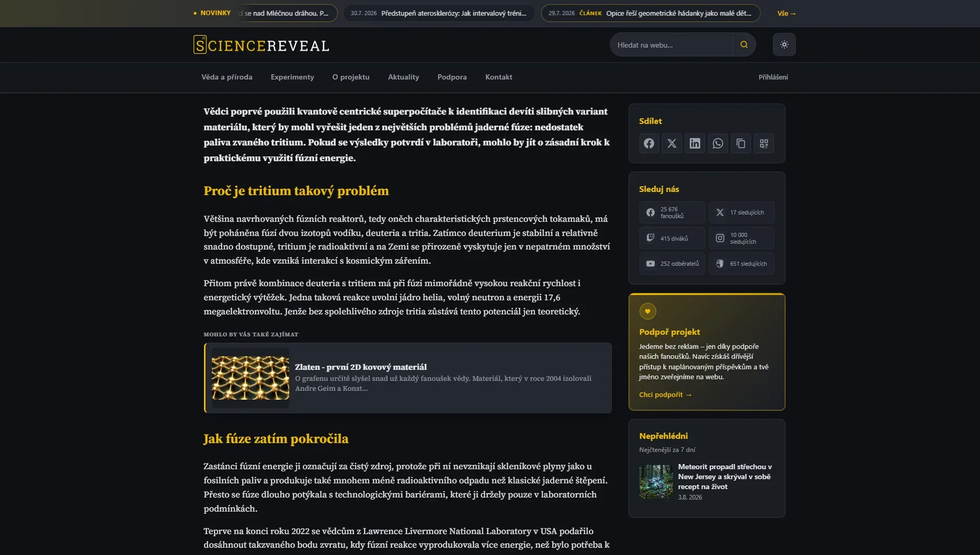Share article via WhatsApp
Image resolution: width=980 pixels, height=555 pixels.
click(717, 143)
